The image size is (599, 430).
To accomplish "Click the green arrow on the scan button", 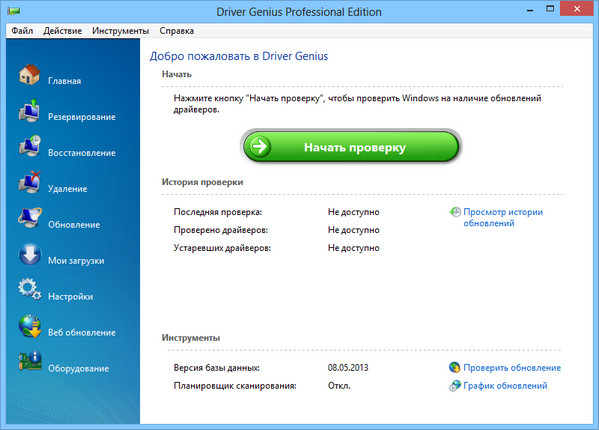I will coord(260,146).
